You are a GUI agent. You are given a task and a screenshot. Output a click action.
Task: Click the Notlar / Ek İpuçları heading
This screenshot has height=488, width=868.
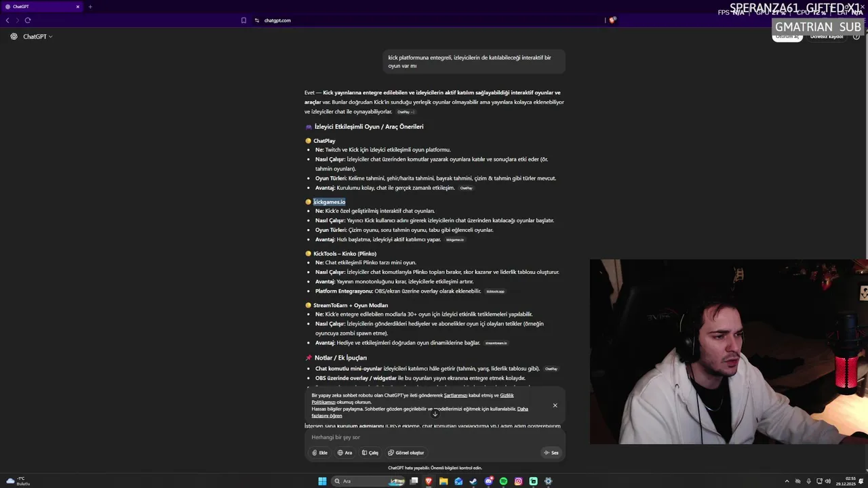340,358
